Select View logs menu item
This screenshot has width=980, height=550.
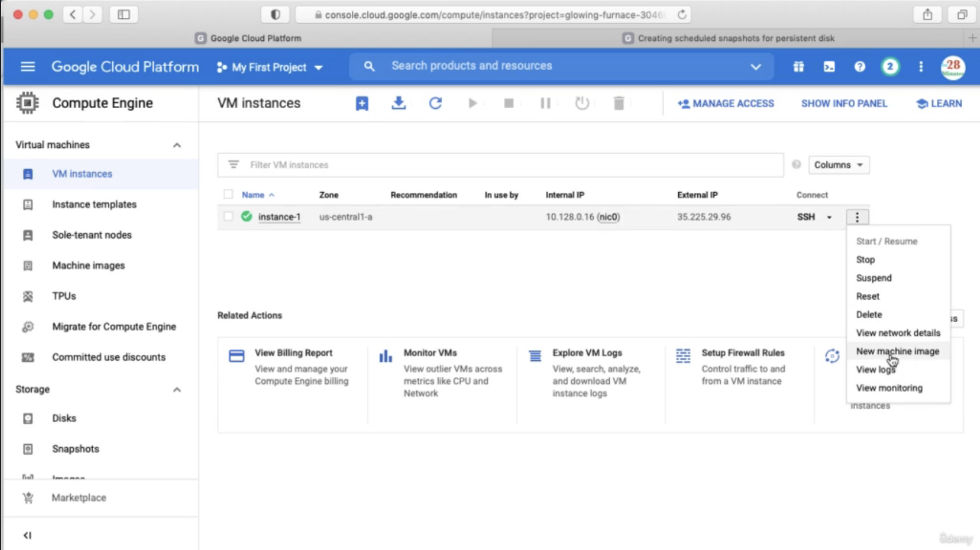pos(898,370)
